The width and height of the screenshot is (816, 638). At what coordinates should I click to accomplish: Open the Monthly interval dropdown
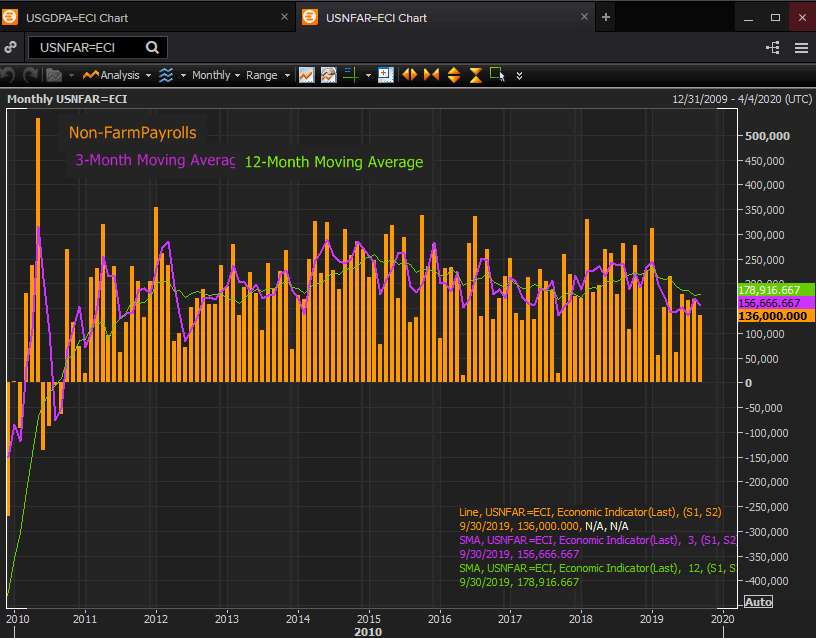(x=210, y=75)
